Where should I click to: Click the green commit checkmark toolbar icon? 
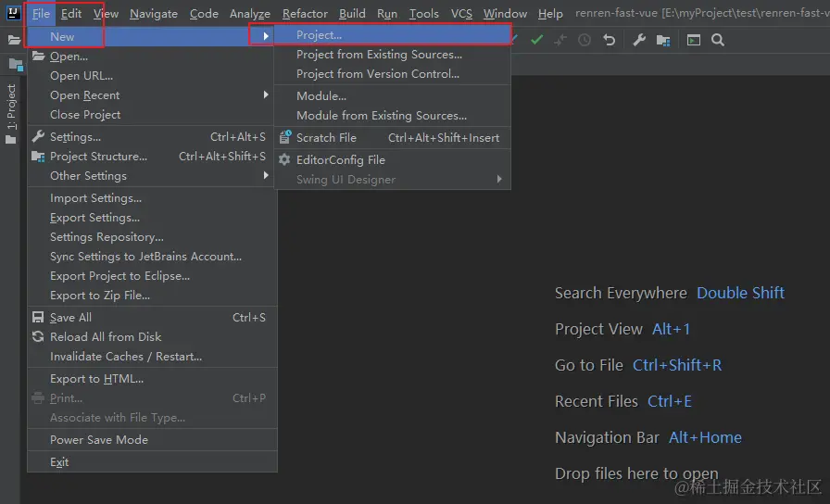[x=536, y=40]
